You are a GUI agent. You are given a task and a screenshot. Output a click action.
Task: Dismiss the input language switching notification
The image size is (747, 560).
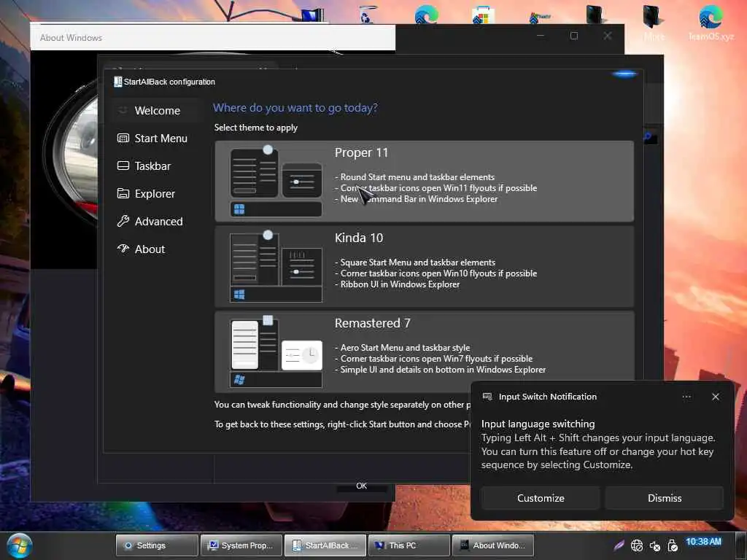664,498
